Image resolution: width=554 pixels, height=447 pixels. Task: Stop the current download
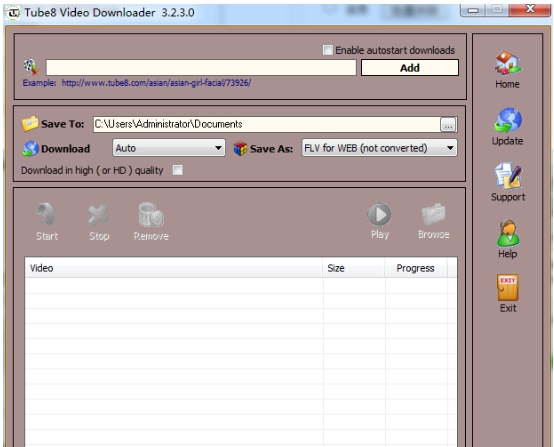point(99,222)
